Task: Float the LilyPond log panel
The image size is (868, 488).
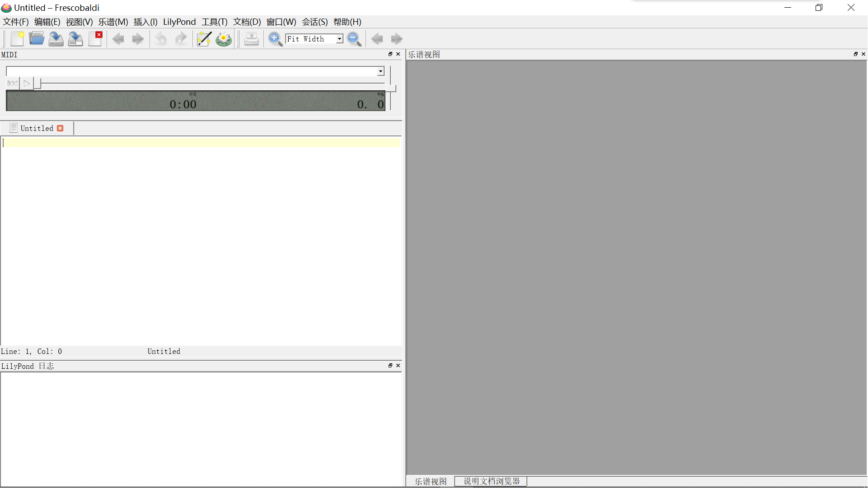Action: tap(390, 366)
